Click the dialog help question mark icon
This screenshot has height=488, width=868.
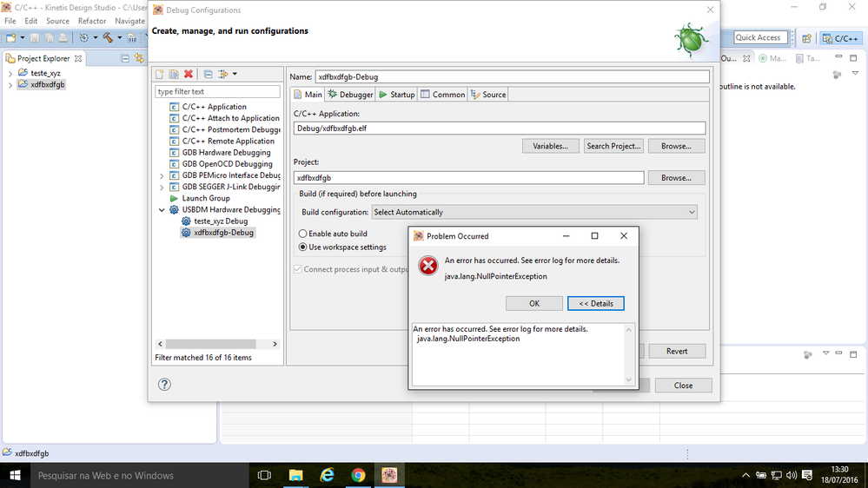(x=164, y=385)
